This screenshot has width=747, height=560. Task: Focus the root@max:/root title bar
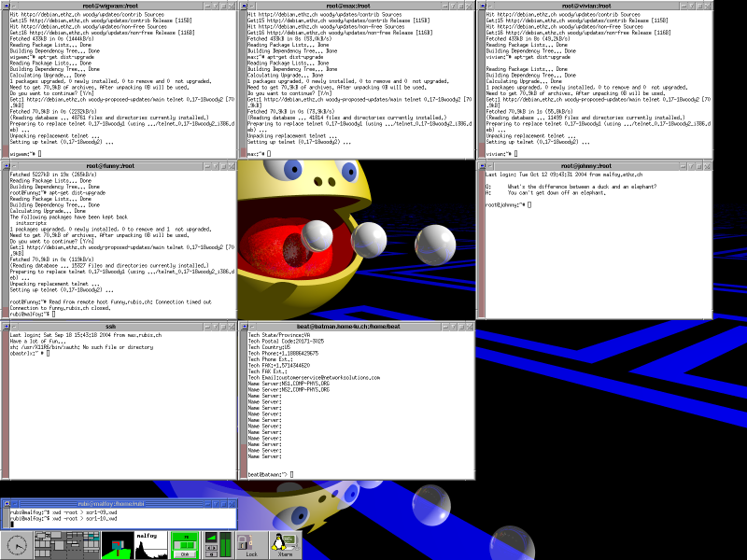tap(348, 6)
